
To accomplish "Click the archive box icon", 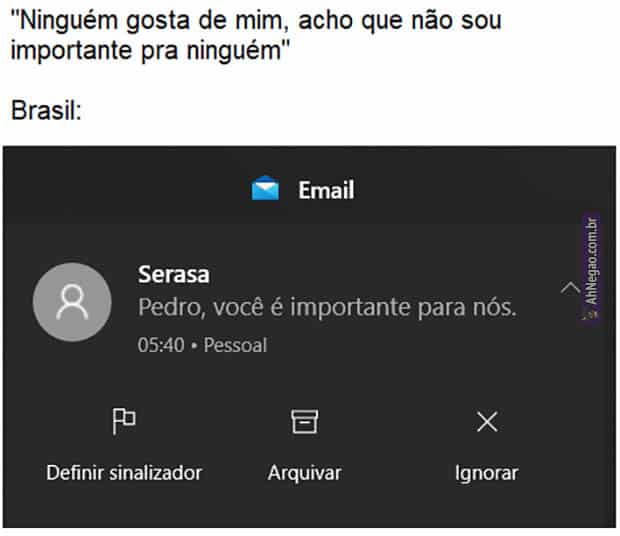I will coord(304,423).
